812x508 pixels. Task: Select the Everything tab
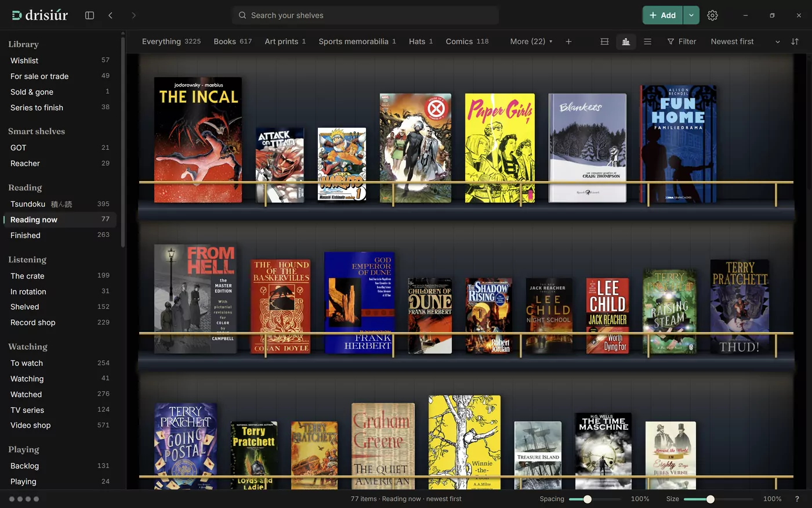tap(171, 42)
